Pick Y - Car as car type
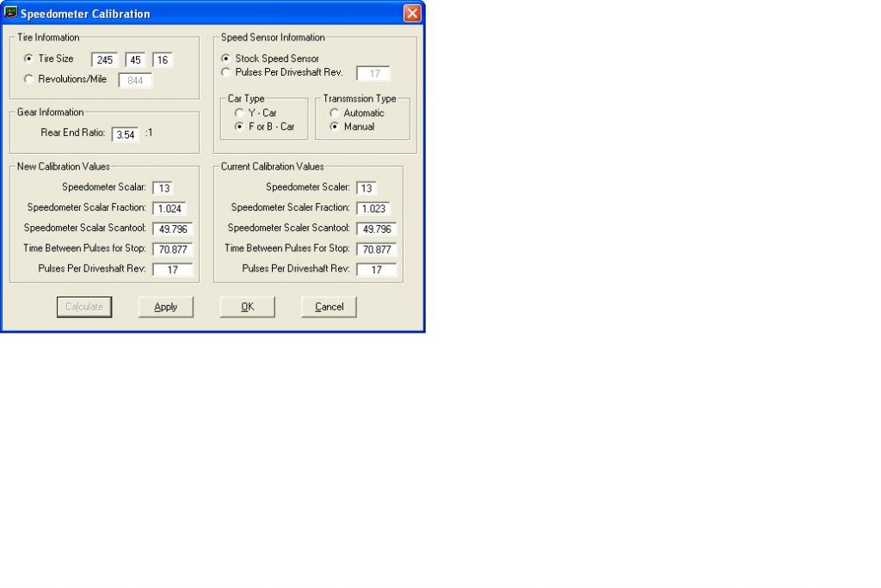The width and height of the screenshot is (881, 588). coord(240,113)
